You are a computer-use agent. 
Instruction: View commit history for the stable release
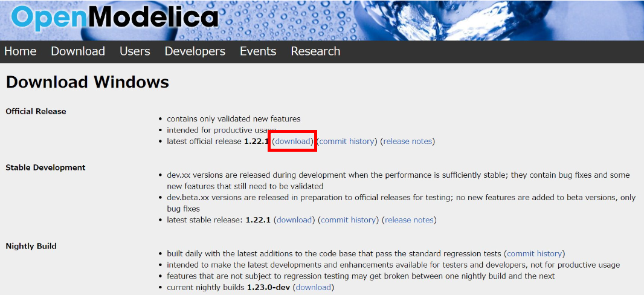tap(348, 220)
